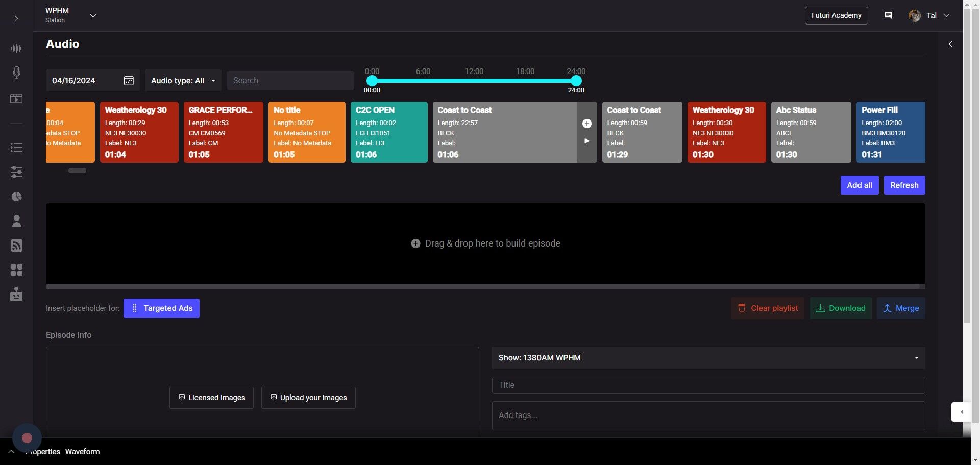Open the Show: 1380AM WPHM dropdown
The height and width of the screenshot is (465, 980).
click(x=708, y=358)
